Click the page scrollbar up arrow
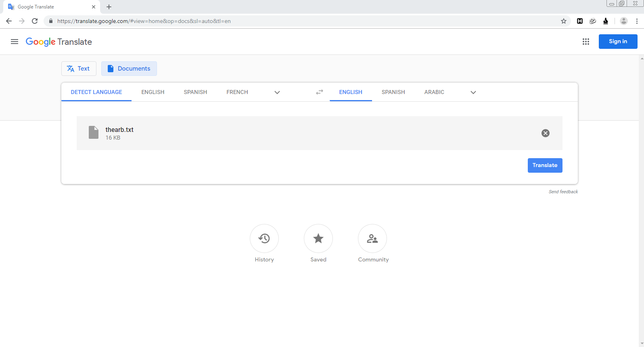 pos(642,58)
